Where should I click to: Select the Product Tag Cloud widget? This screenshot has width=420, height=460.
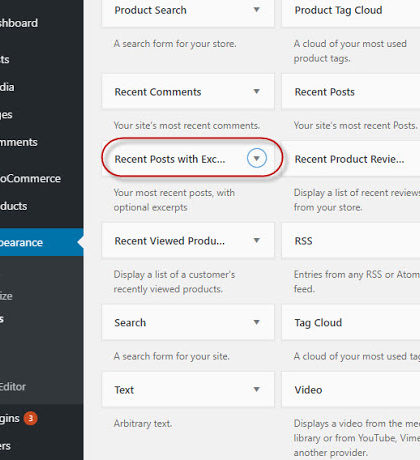[x=351, y=13]
